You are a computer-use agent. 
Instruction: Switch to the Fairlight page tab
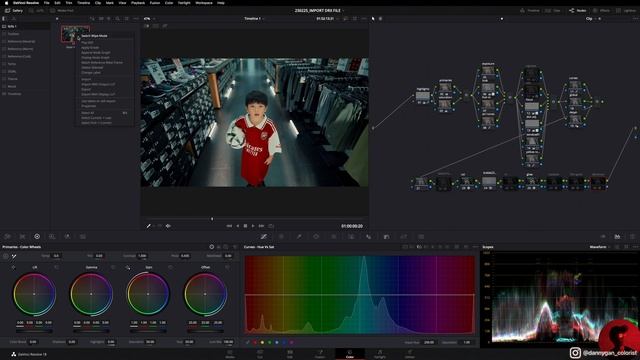tap(380, 354)
